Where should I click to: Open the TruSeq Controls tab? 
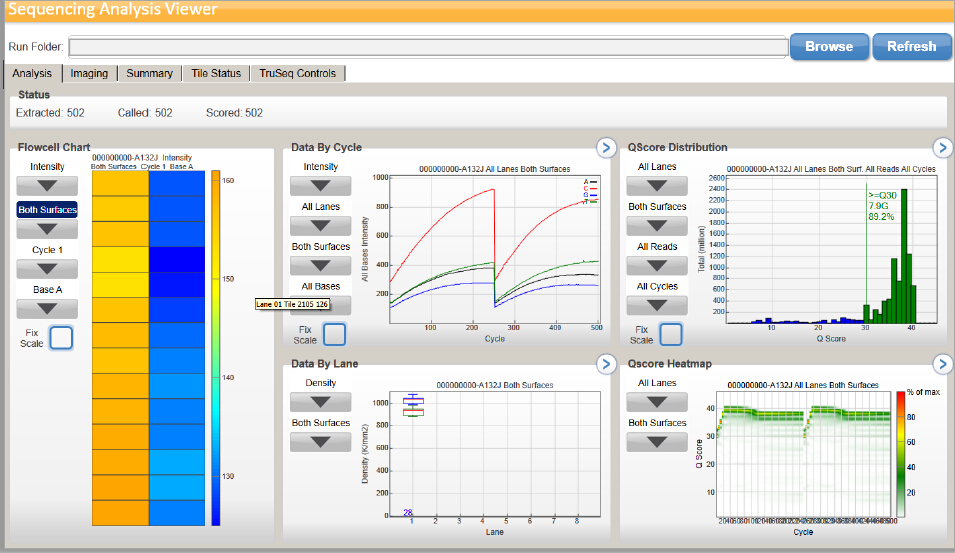tap(298, 73)
